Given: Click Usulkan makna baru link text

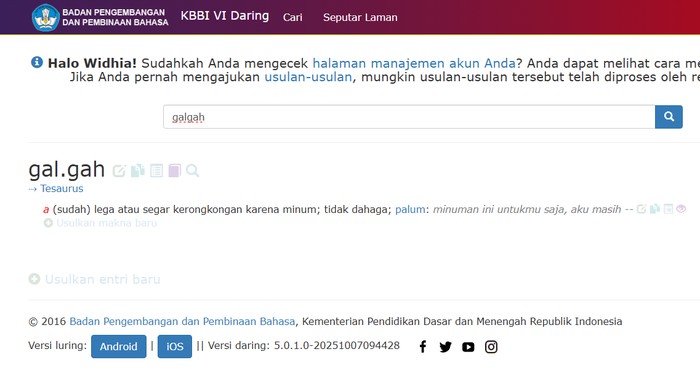Looking at the screenshot, I should [x=107, y=223].
